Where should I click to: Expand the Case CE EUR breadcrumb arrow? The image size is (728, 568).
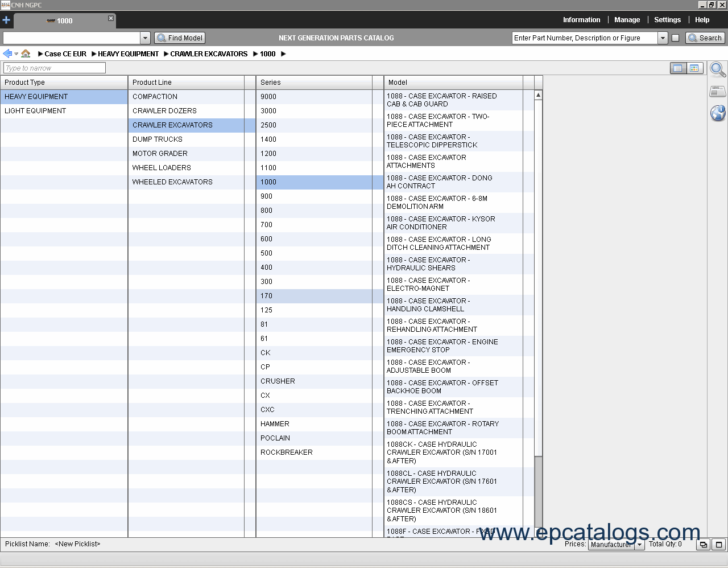click(x=40, y=54)
